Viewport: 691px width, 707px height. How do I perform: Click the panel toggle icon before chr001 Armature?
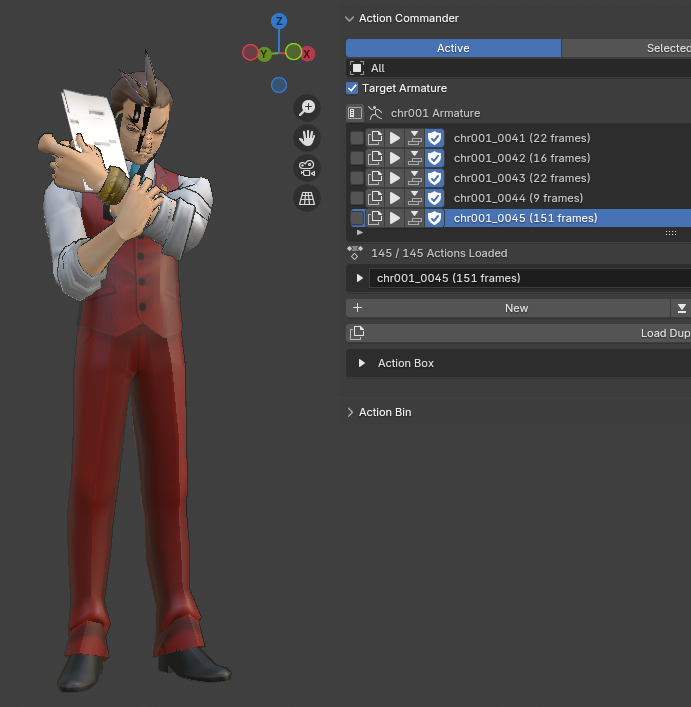coord(355,113)
